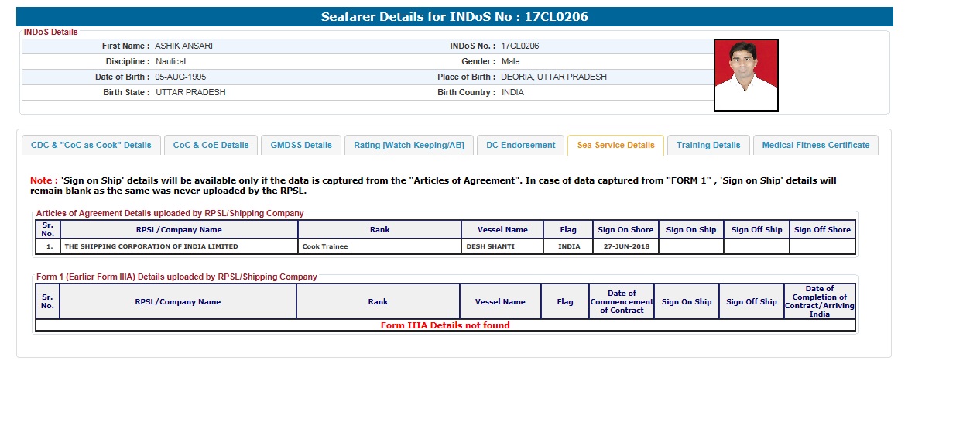Open the DC Endorsement tab
Viewport: 980px width, 426px height.
point(520,145)
